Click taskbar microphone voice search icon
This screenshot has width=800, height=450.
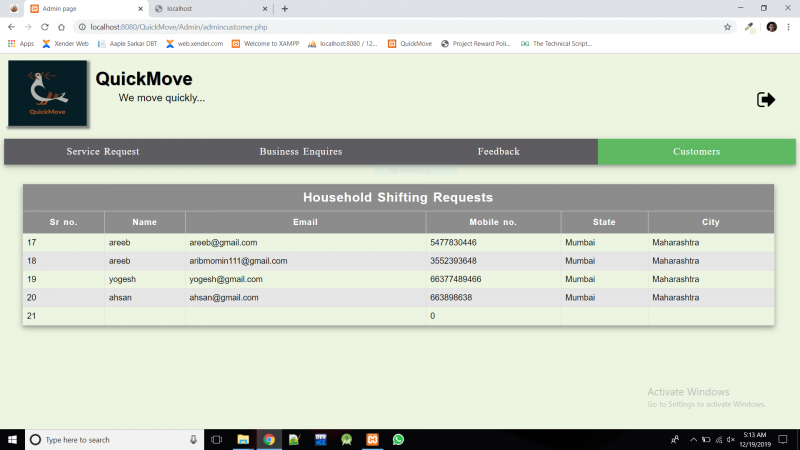pyautogui.click(x=193, y=439)
